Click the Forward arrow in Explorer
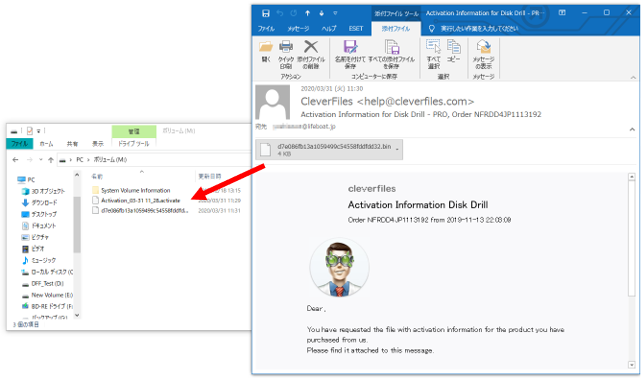This screenshot has width=643, height=378. (30, 159)
